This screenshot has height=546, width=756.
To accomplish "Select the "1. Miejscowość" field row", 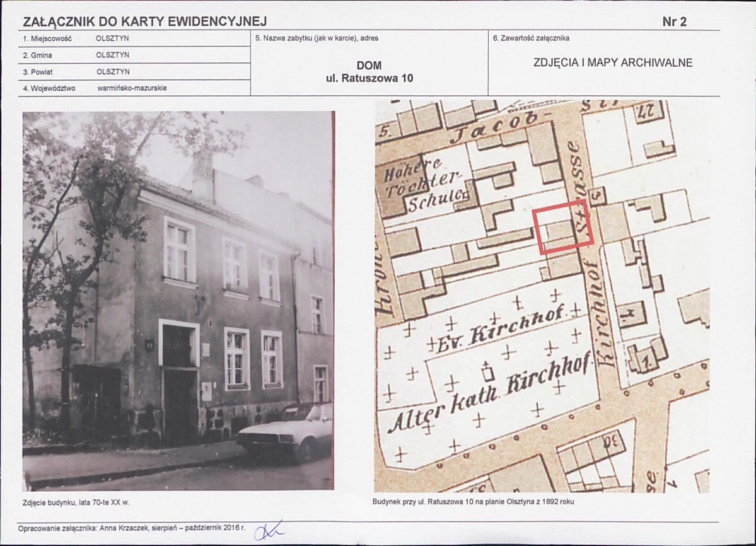I will coord(136,38).
